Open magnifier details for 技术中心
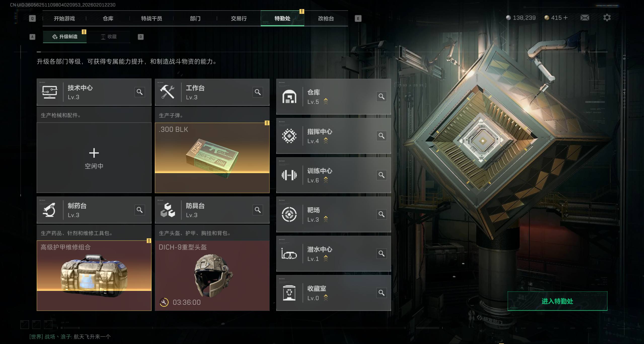Image resolution: width=644 pixels, height=344 pixels. (x=139, y=92)
